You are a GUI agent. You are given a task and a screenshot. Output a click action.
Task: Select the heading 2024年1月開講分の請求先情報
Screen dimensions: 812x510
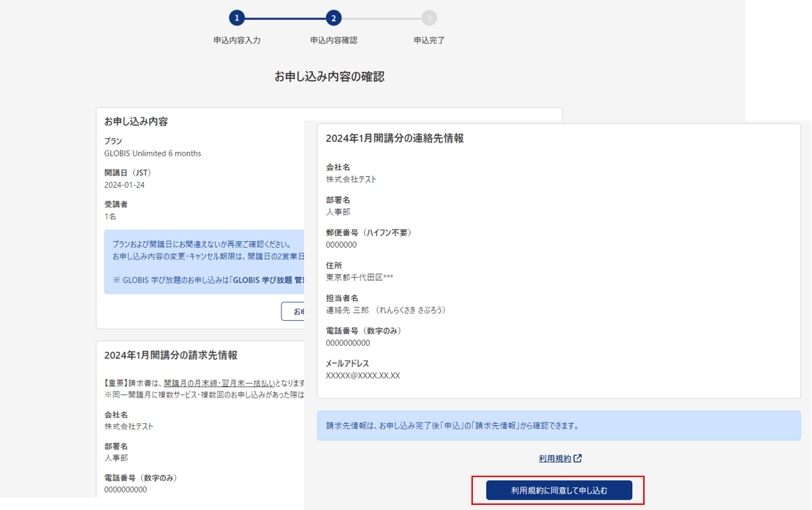170,355
